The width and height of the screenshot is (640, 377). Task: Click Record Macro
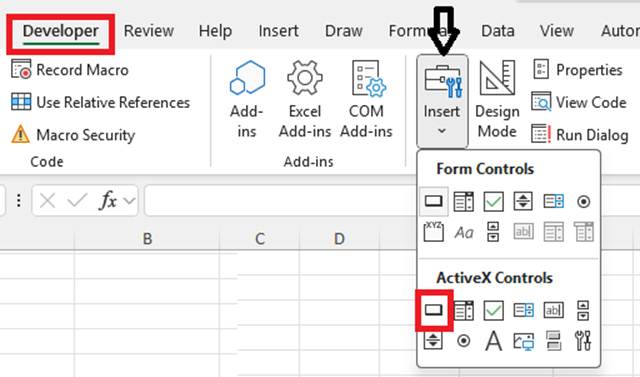click(70, 70)
